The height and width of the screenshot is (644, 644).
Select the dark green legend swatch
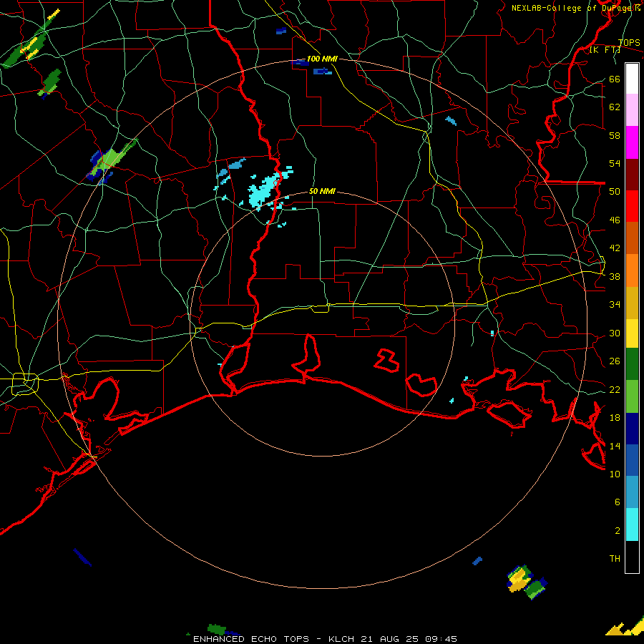632,364
